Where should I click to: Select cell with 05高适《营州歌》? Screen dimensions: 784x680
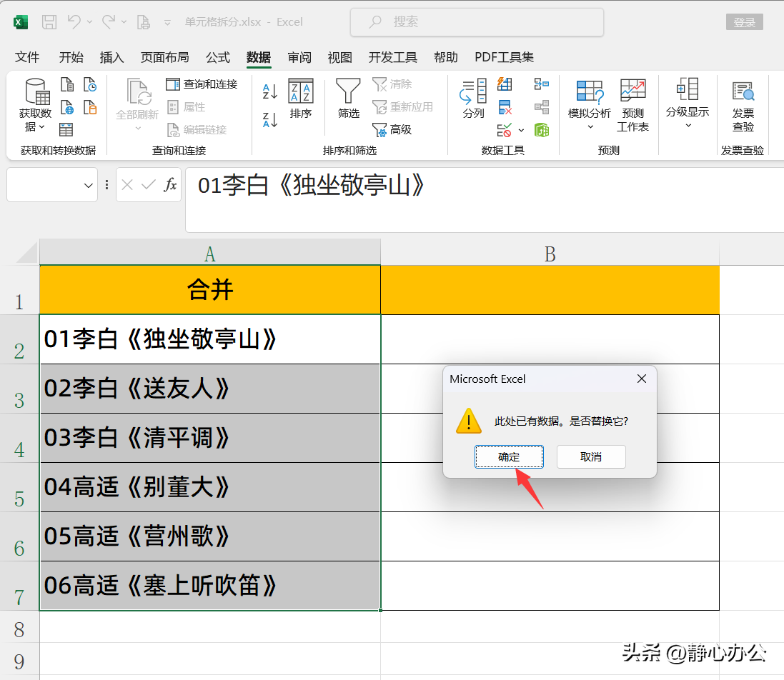tap(210, 536)
